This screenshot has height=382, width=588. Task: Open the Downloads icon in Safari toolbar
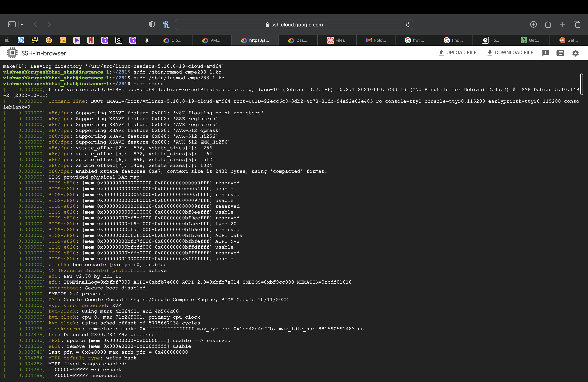(x=534, y=24)
